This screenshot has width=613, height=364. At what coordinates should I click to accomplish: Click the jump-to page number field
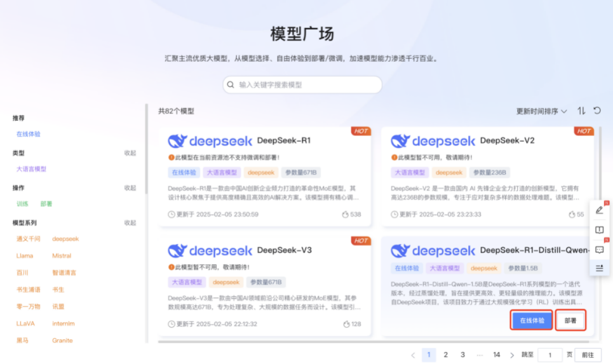pyautogui.click(x=549, y=355)
